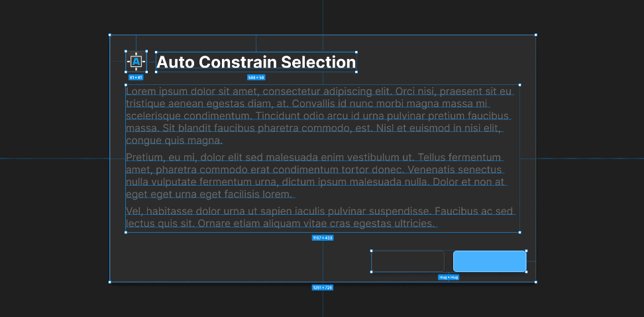Click the paragraph starting with "Vel, habitasse"

pyautogui.click(x=319, y=217)
